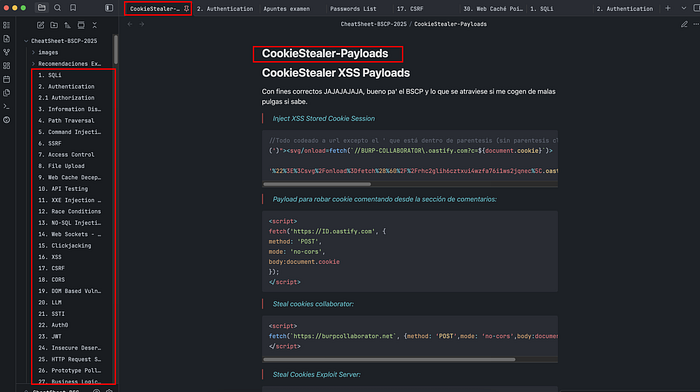The height and width of the screenshot is (392, 700).
Task: Open 10. API Testing note
Action: (x=63, y=188)
